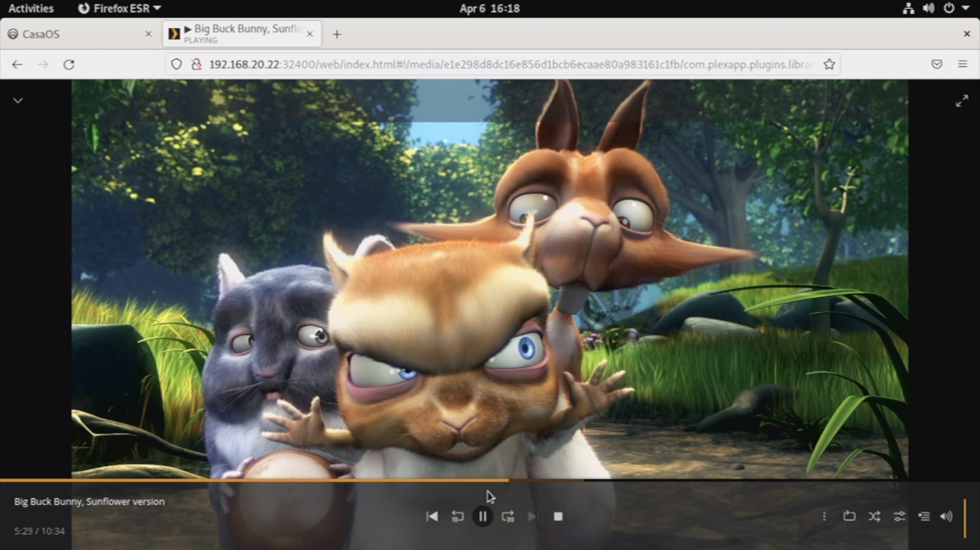The width and height of the screenshot is (980, 550).
Task: Toggle repeat mode
Action: 849,516
